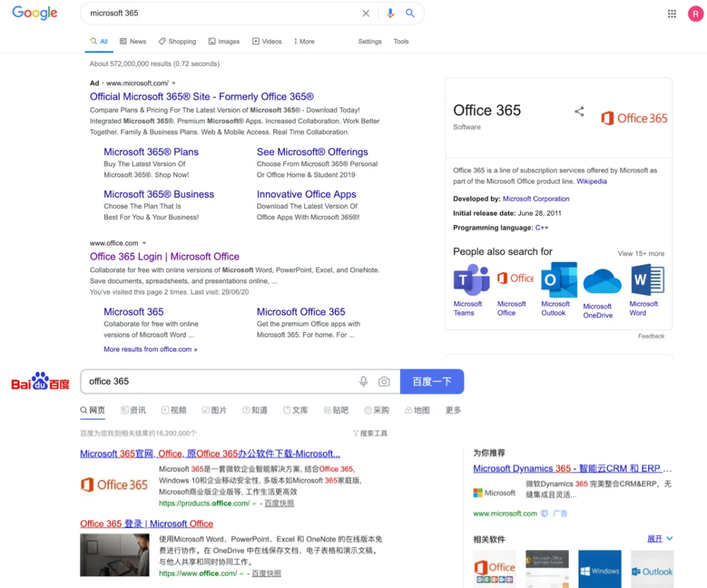Open second related software thumbnail in Baidu
The height and width of the screenshot is (588, 707).
pyautogui.click(x=547, y=568)
